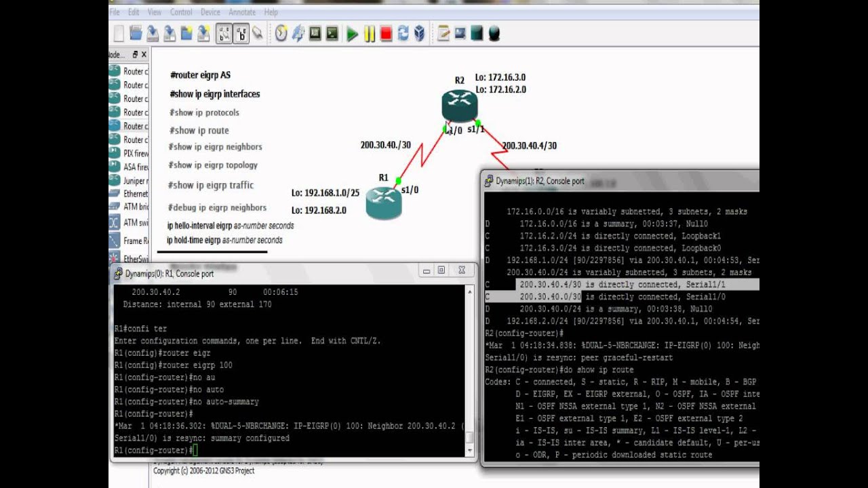Select the Add a note tool

coord(443,33)
